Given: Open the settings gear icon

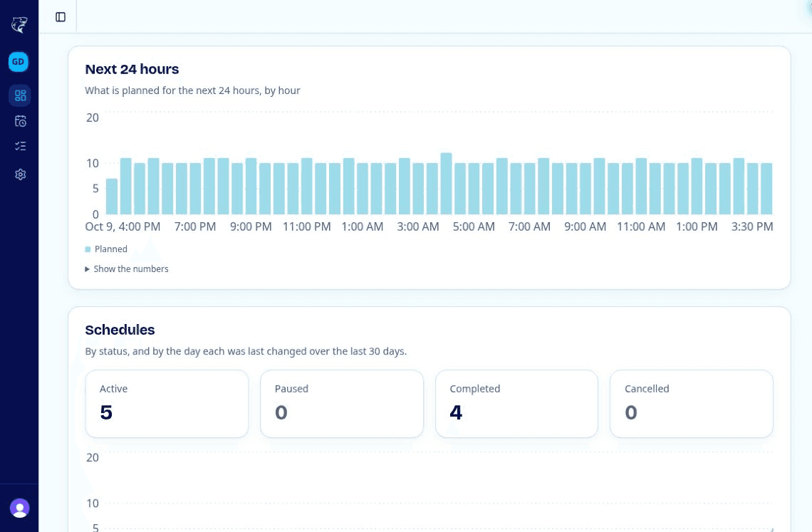Looking at the screenshot, I should pyautogui.click(x=20, y=174).
